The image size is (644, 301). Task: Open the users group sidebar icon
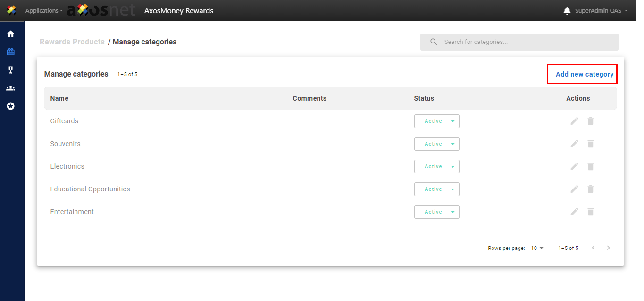(x=10, y=88)
